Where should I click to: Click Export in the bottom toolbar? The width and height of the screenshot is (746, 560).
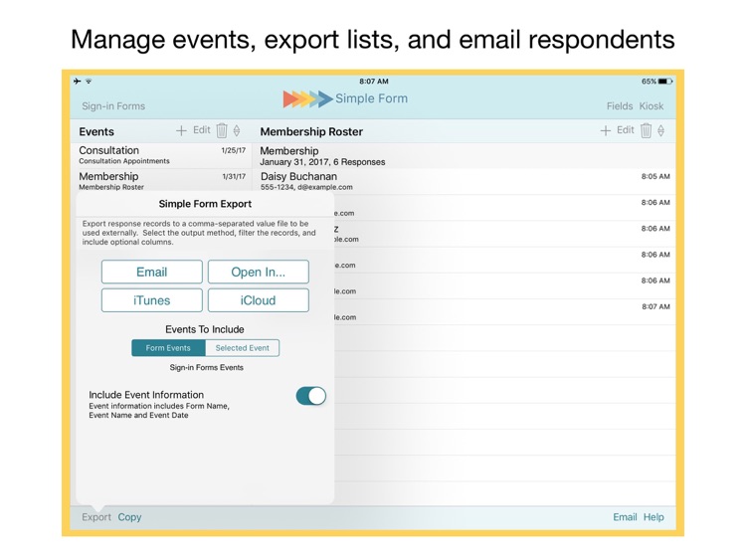tap(96, 517)
